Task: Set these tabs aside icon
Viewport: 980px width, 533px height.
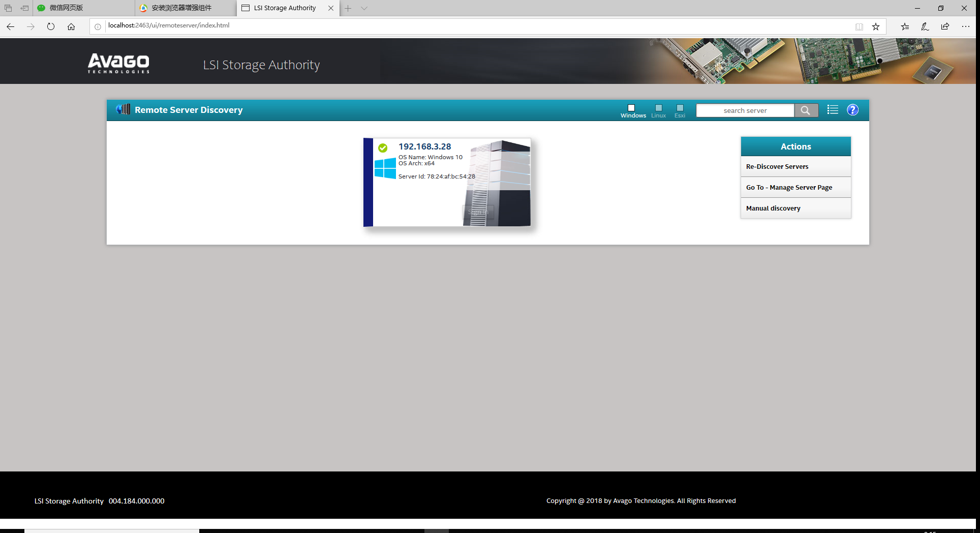Action: (24, 8)
